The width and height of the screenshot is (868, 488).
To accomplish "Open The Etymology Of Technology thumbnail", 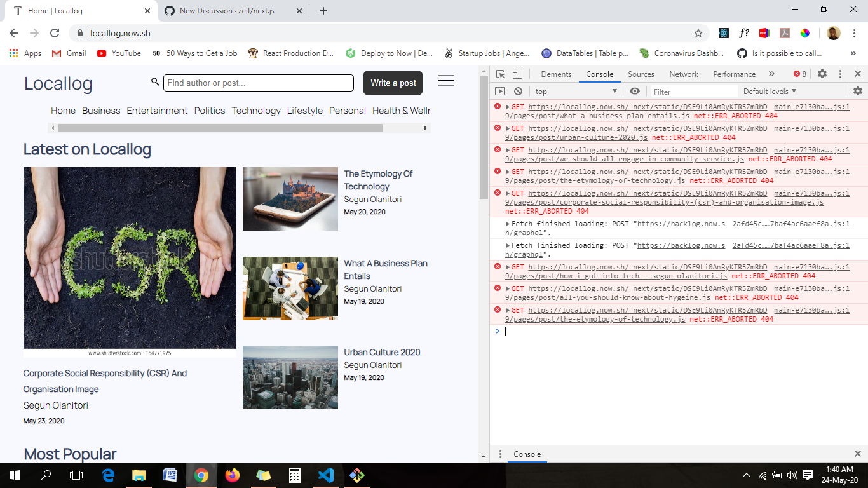I will [290, 199].
